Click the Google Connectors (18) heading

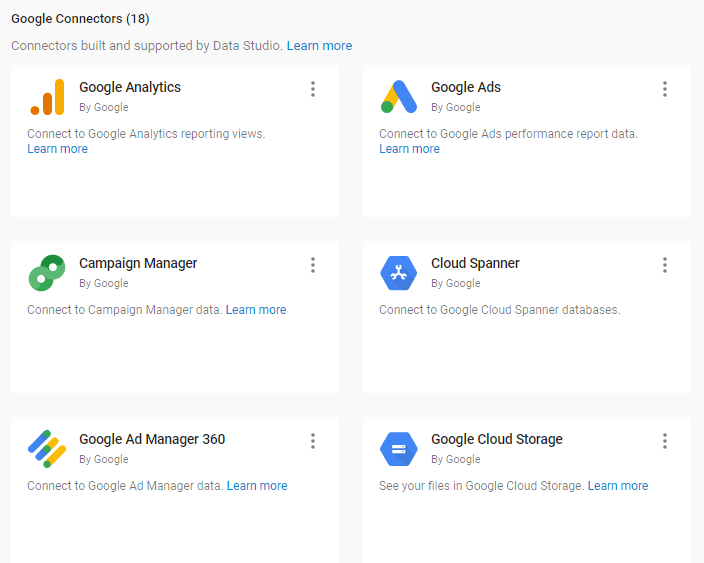(80, 19)
